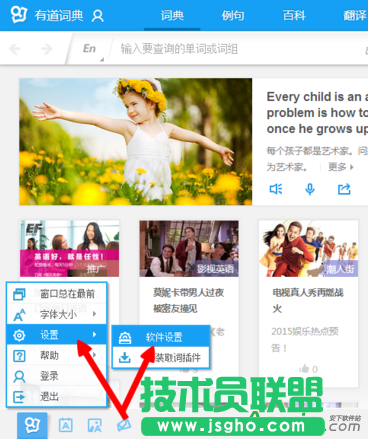Click the Youdao Dictionary logo icon in header

tap(19, 15)
